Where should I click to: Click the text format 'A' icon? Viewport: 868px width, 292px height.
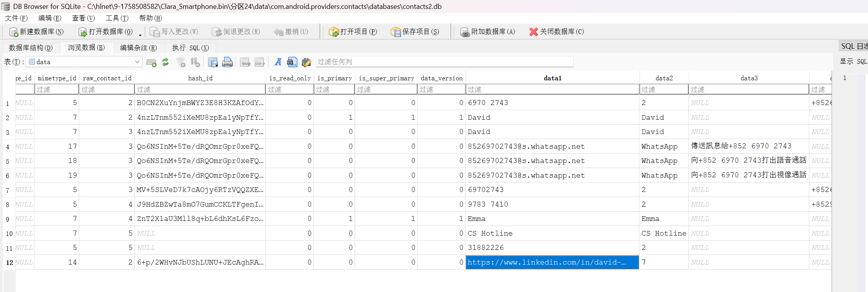278,62
